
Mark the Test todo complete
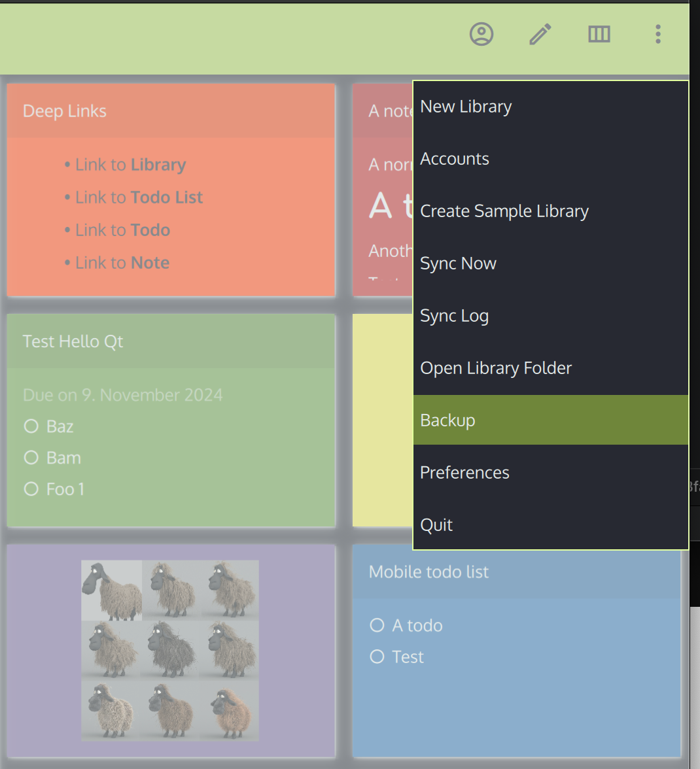tap(377, 657)
